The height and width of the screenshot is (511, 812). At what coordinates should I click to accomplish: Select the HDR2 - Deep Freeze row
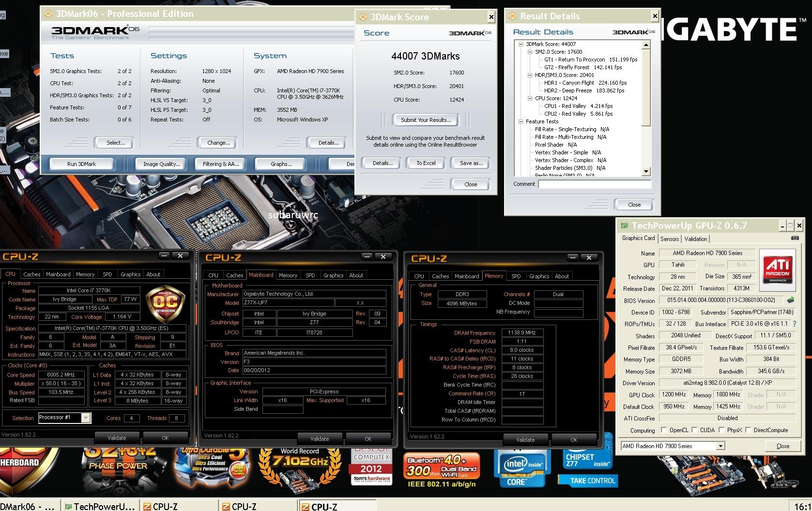tap(584, 90)
